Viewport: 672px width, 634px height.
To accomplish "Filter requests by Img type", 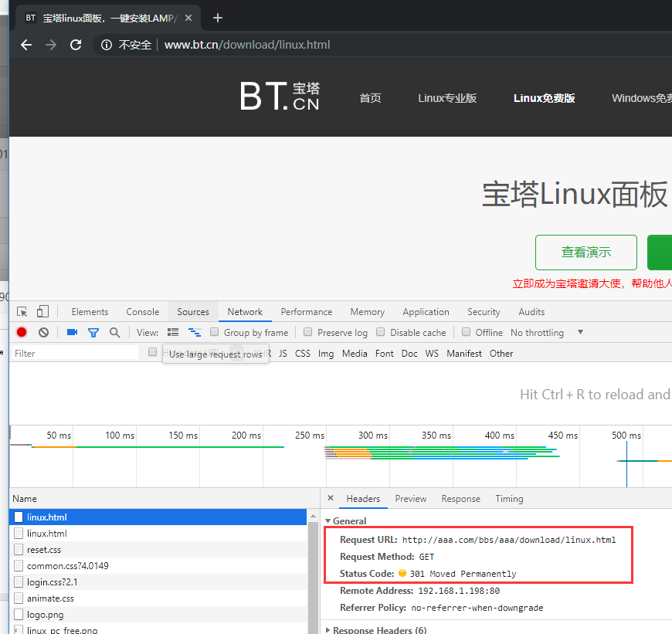I will (326, 354).
